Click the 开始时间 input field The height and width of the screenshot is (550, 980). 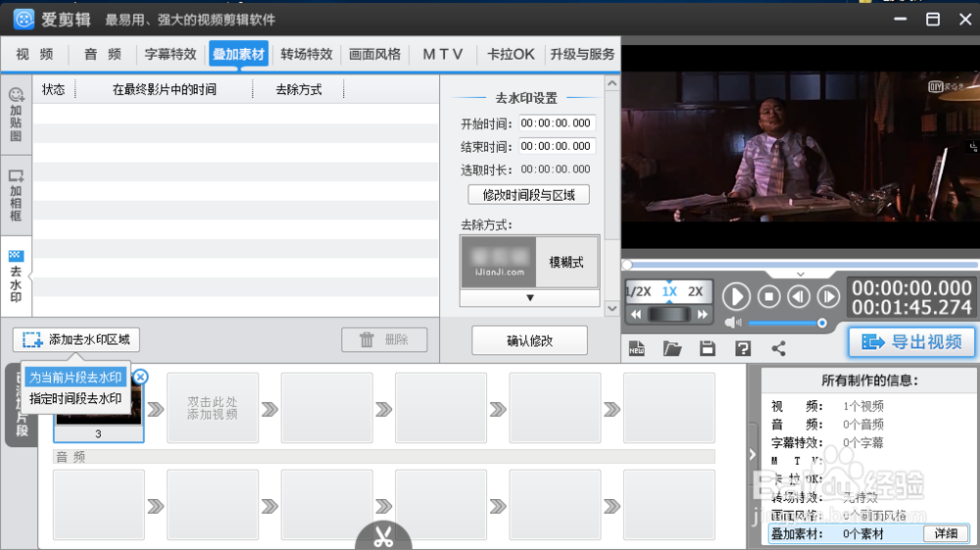(557, 124)
